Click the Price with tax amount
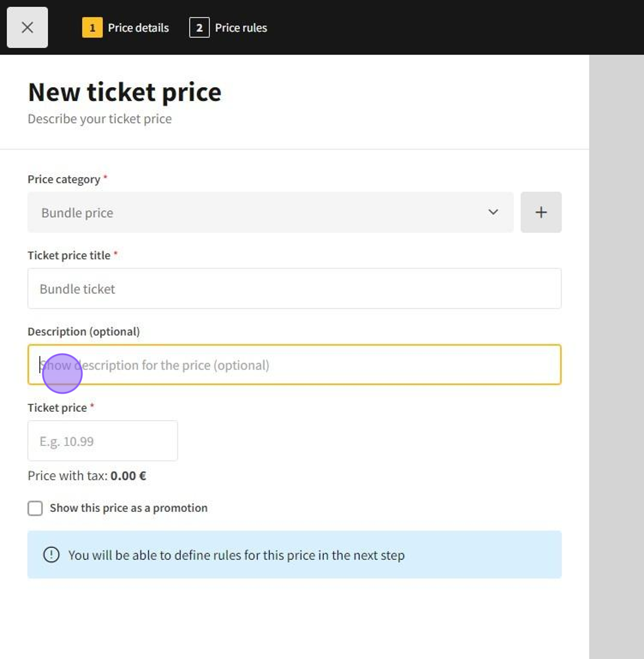The width and height of the screenshot is (644, 659). [x=128, y=476]
